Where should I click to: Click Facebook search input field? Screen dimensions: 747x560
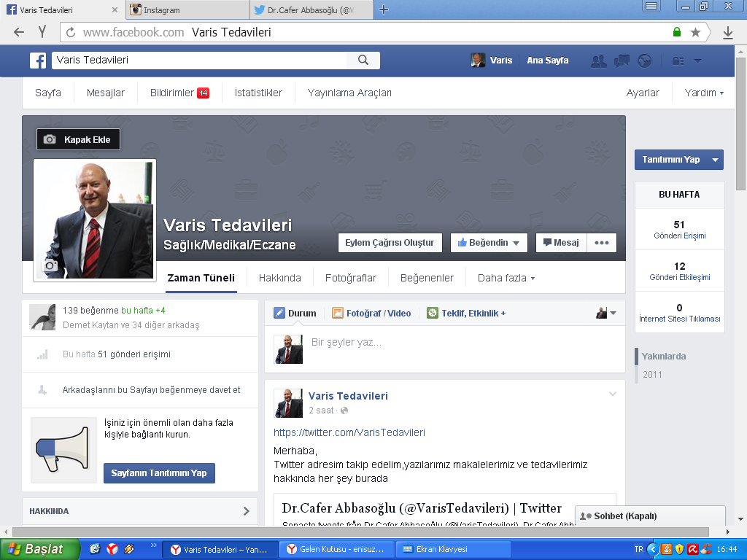(199, 60)
